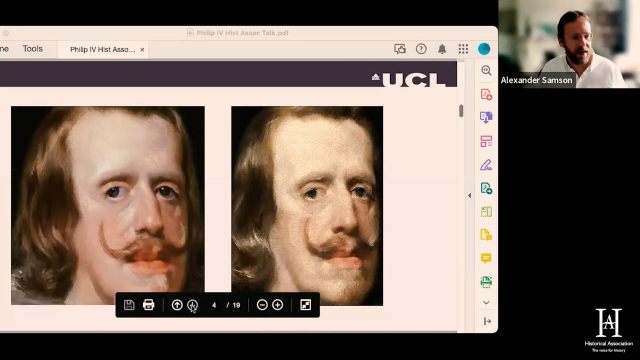
Task: Go to next page arrow
Action: tap(192, 305)
